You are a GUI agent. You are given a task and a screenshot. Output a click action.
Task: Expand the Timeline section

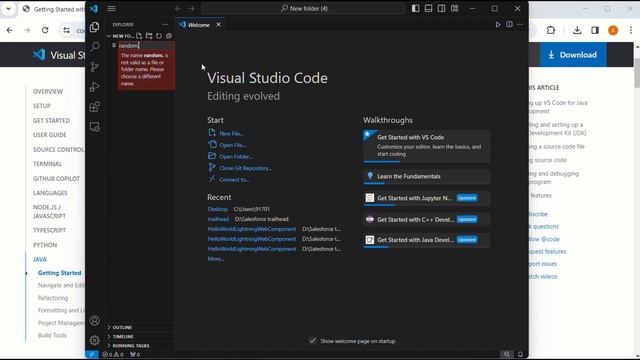click(x=140, y=336)
